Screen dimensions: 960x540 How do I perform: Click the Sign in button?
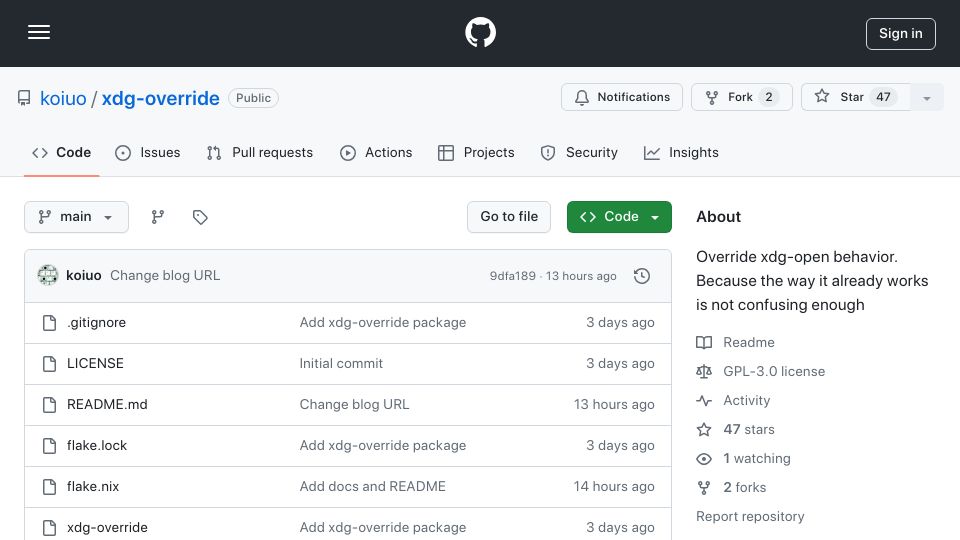pos(901,34)
